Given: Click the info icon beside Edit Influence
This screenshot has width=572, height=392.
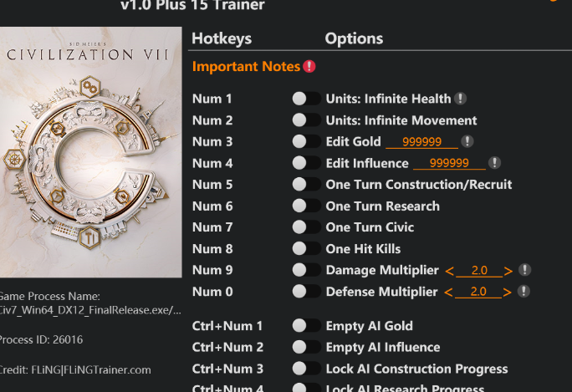Looking at the screenshot, I should pyautogui.click(x=495, y=163).
